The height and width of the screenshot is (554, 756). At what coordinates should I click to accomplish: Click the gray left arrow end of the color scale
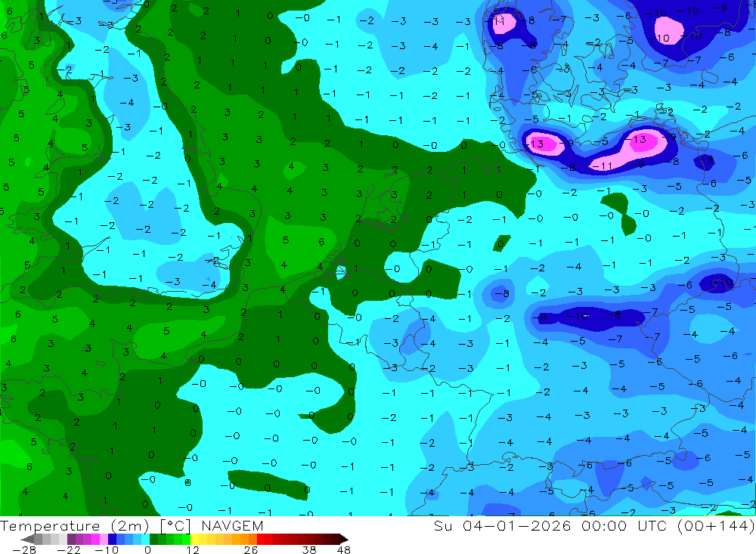tap(27, 539)
